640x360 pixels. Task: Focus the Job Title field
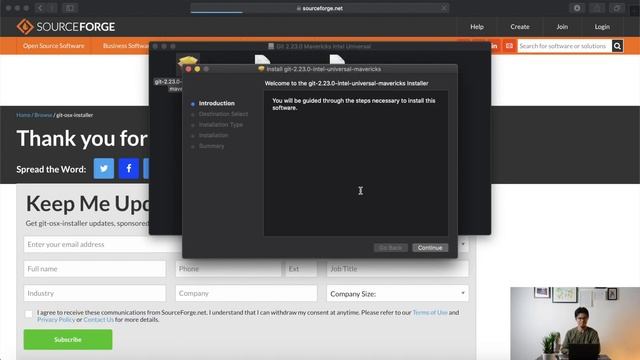[397, 269]
